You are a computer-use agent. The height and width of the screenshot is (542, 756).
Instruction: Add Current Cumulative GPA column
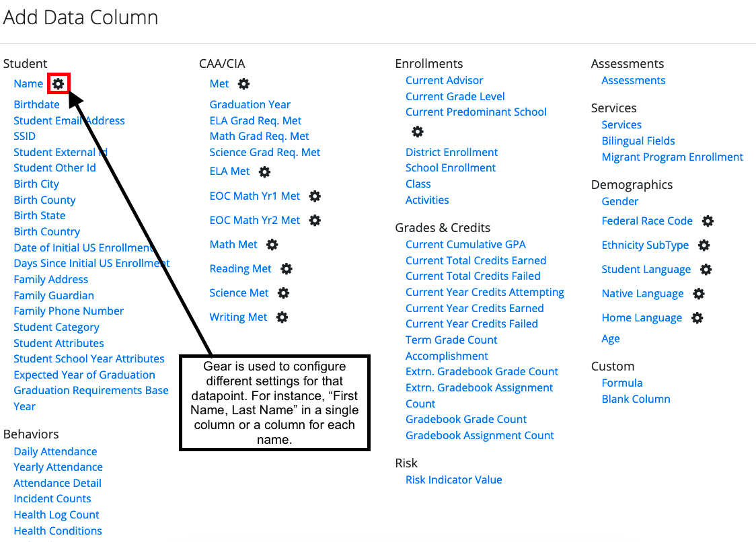[465, 244]
